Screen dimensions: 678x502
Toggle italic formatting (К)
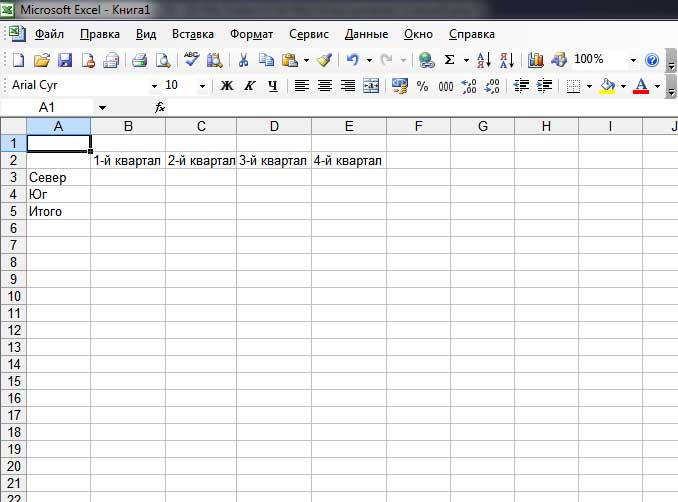click(x=250, y=86)
